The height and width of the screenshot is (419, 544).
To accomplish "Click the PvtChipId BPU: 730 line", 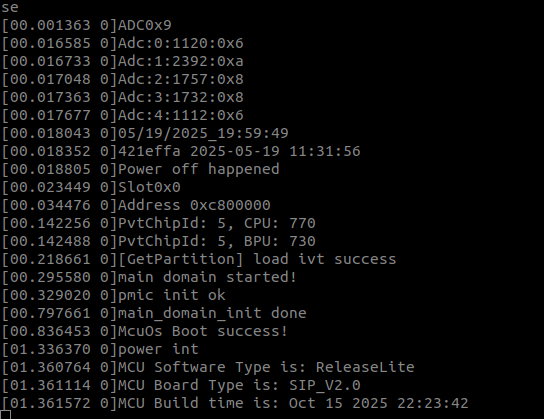I will coord(159,242).
